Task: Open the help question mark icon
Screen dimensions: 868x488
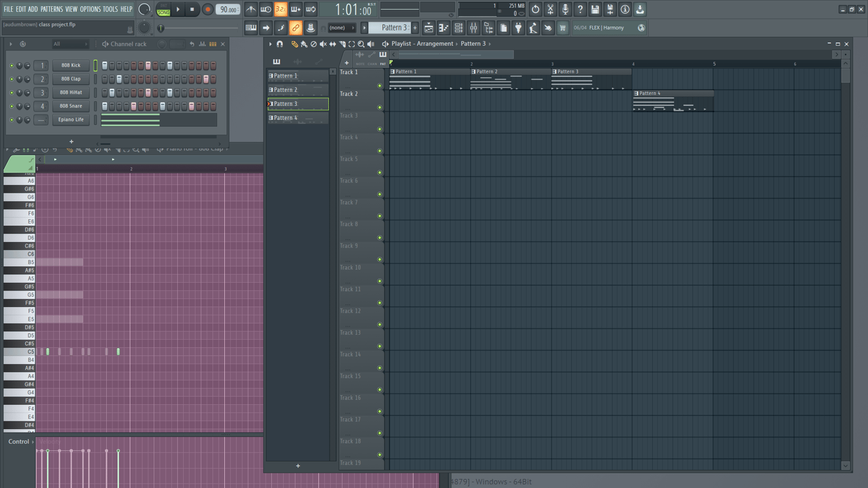Action: (580, 9)
